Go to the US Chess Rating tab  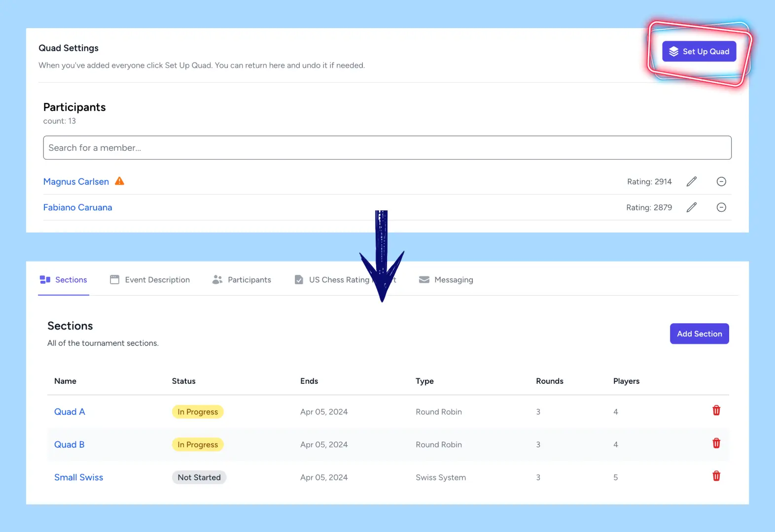(x=333, y=280)
